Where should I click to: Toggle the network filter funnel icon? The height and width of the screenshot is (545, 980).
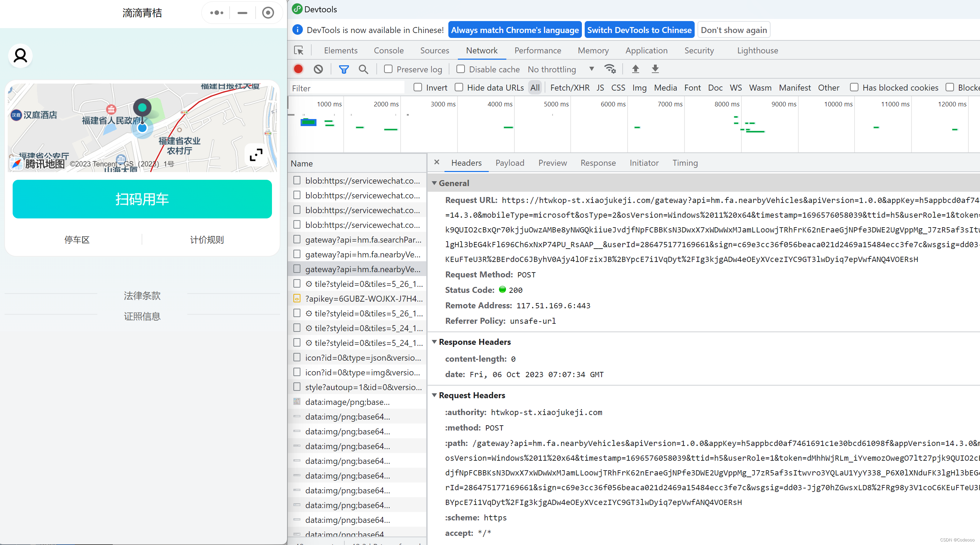click(344, 69)
